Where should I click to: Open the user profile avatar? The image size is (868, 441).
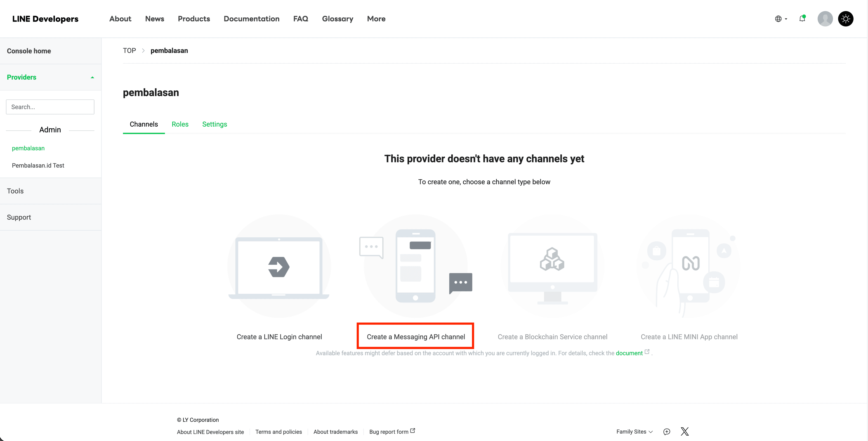(825, 19)
